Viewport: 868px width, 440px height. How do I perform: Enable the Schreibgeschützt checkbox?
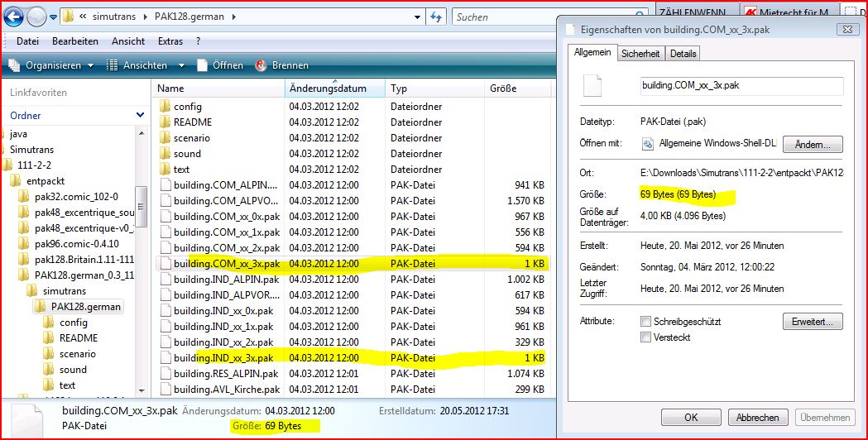coord(645,321)
